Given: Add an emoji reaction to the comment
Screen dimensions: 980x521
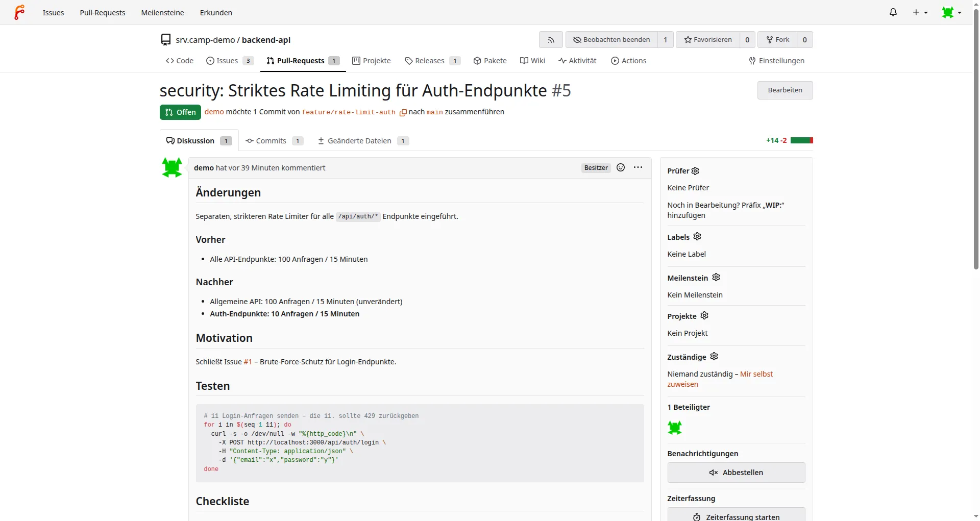Looking at the screenshot, I should coord(621,167).
